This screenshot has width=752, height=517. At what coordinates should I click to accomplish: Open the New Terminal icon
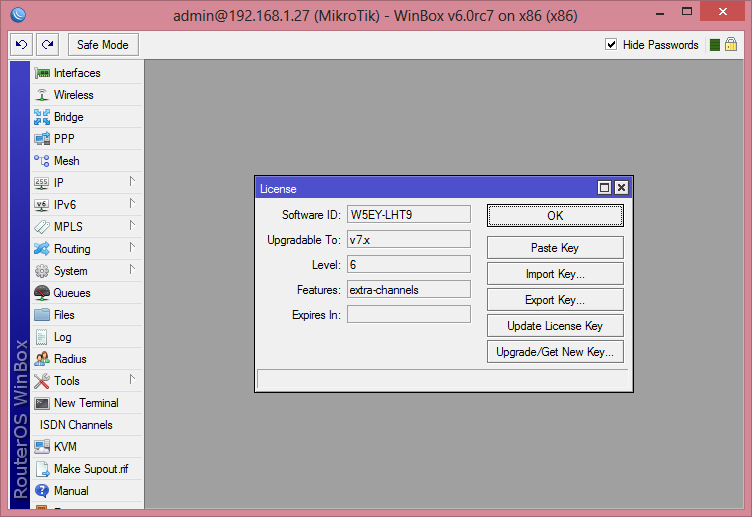42,403
